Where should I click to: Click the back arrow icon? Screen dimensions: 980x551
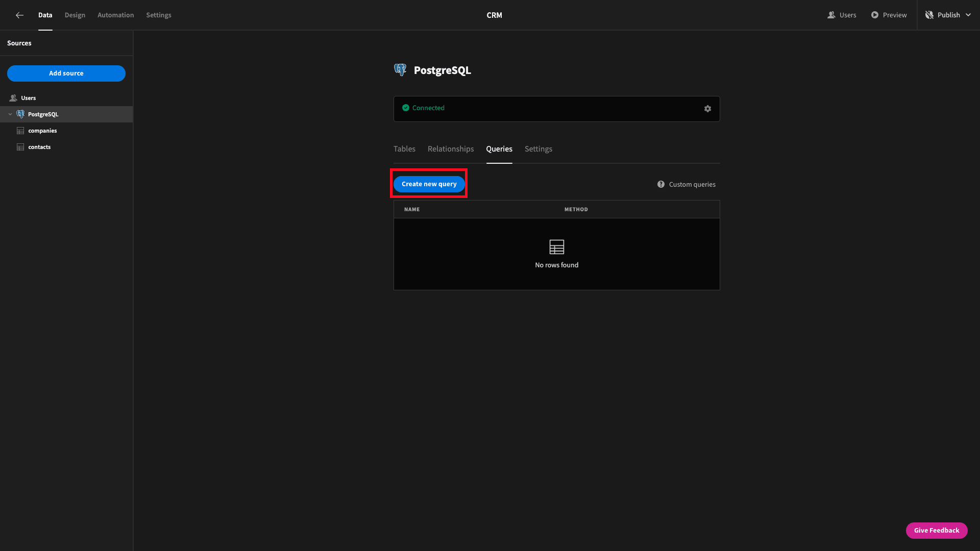coord(19,15)
